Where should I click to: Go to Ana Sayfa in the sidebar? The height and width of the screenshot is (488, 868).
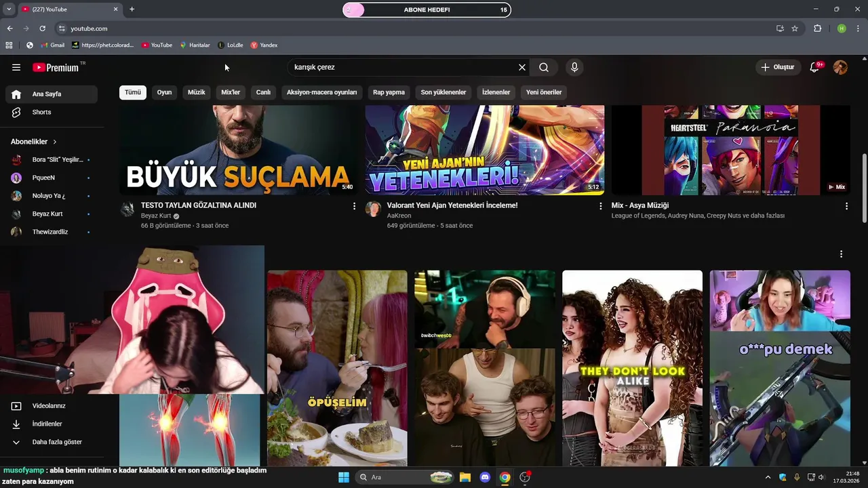click(x=52, y=94)
